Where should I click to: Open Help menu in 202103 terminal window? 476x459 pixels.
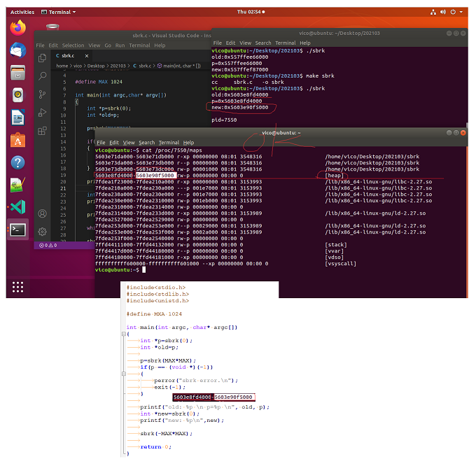click(305, 43)
